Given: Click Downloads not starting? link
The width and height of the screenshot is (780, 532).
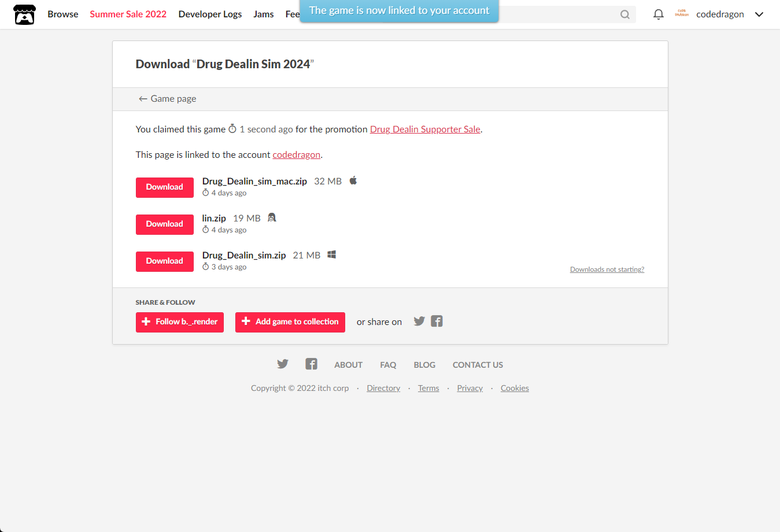Looking at the screenshot, I should (x=607, y=269).
